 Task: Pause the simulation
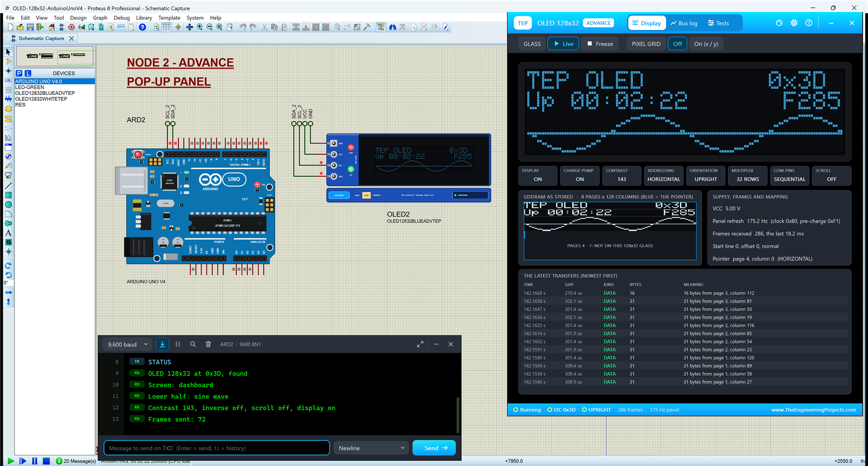(x=35, y=461)
